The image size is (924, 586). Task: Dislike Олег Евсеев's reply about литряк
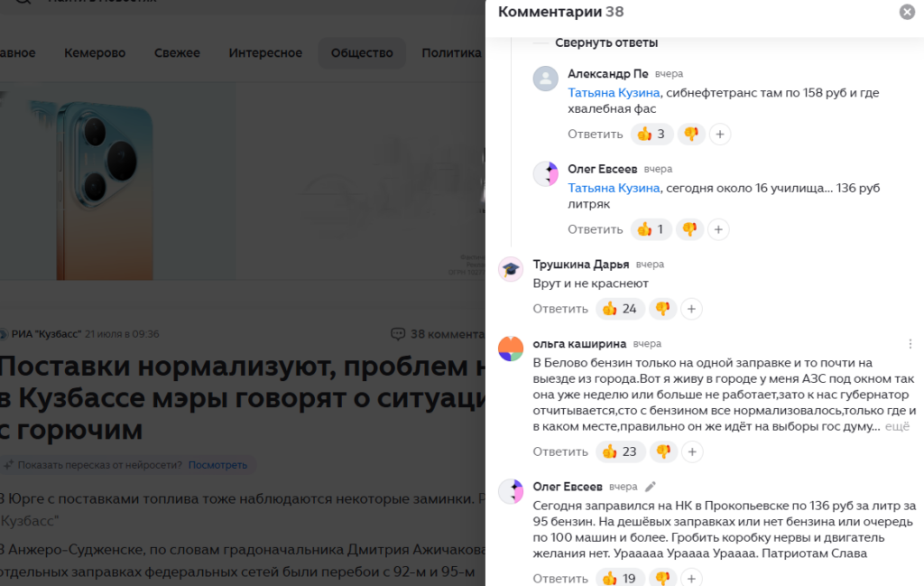point(690,229)
